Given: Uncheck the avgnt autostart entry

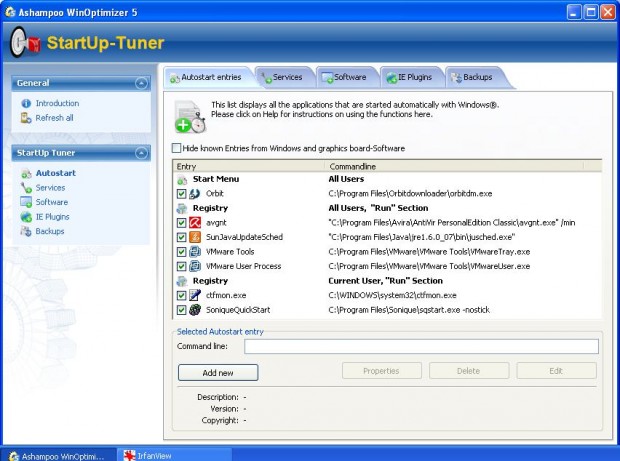Looking at the screenshot, I should pyautogui.click(x=181, y=223).
